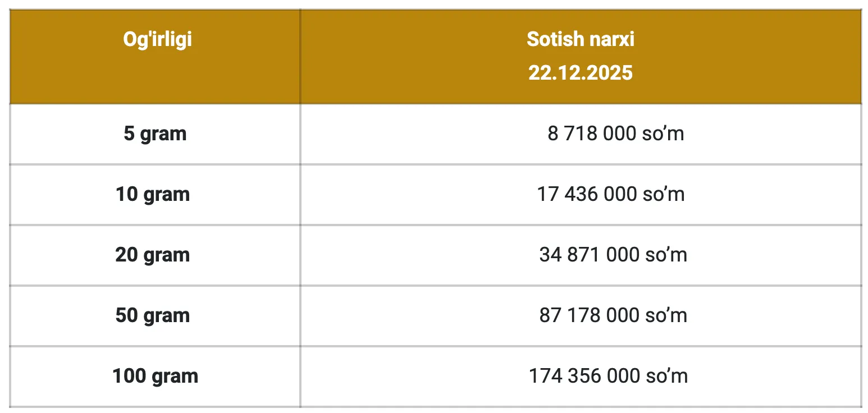This screenshot has height=413, width=868.
Task: Click the Sotish narxi header text
Action: 580,39
